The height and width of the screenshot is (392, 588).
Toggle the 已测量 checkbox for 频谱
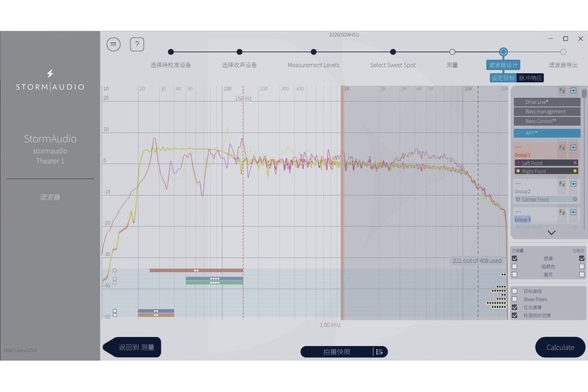coord(514,258)
